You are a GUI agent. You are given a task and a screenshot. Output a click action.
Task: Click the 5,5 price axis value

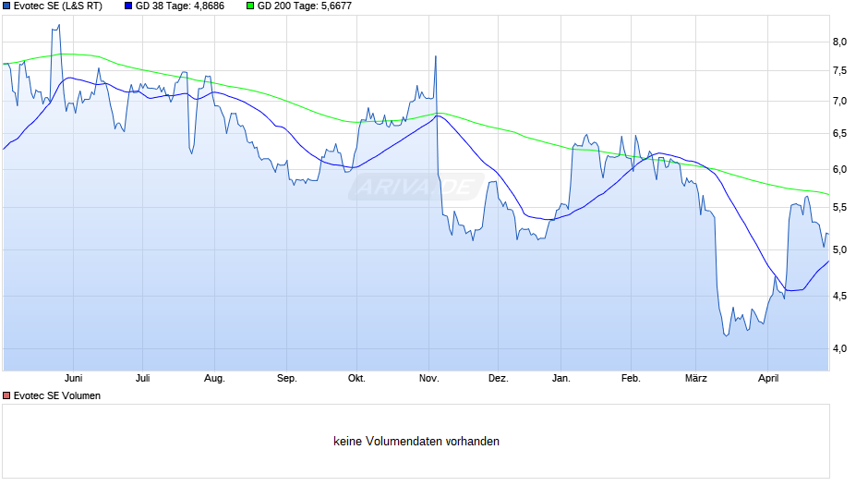839,207
